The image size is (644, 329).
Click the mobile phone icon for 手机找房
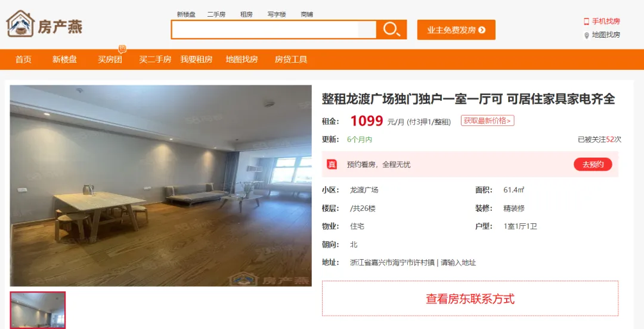[587, 21]
